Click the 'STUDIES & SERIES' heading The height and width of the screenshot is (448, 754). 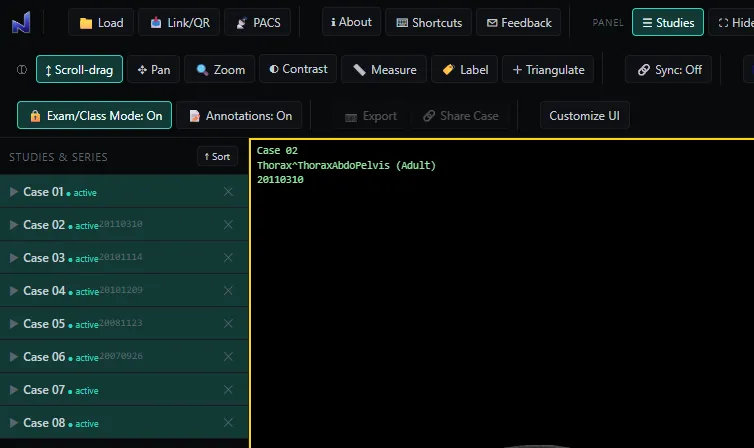point(58,157)
